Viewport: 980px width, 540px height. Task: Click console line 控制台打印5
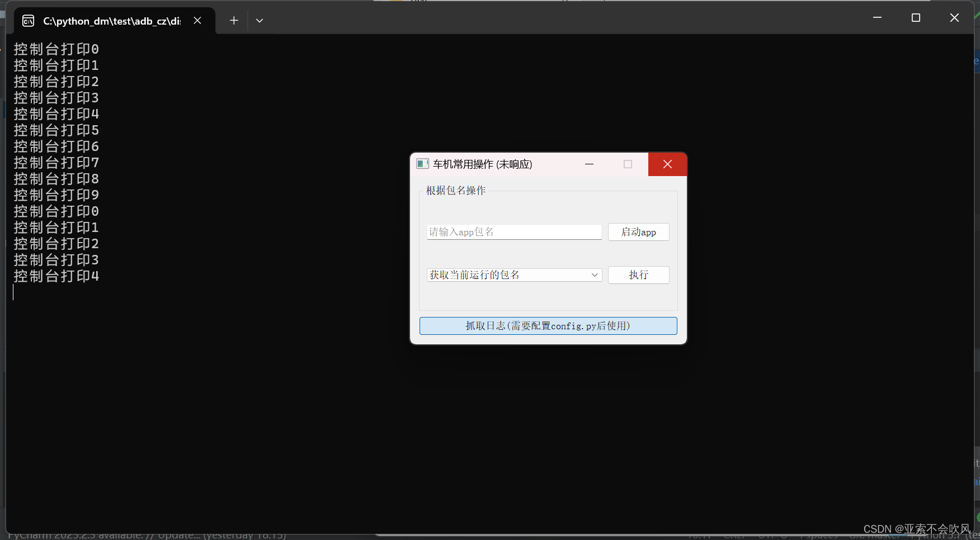click(56, 130)
